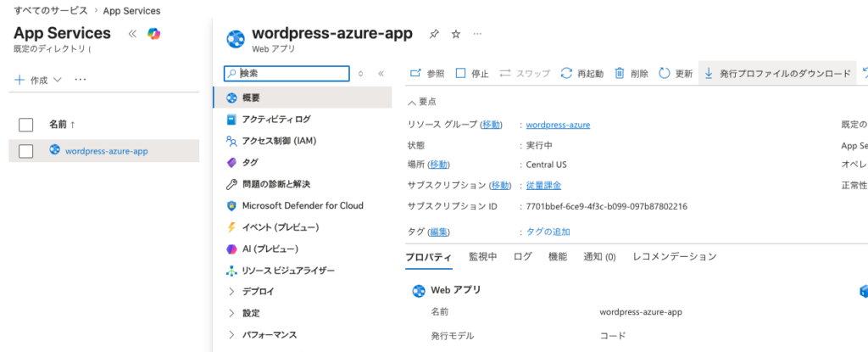Collapse the App Services list panel
Image resolution: width=868 pixels, height=352 pixels.
pos(131,34)
